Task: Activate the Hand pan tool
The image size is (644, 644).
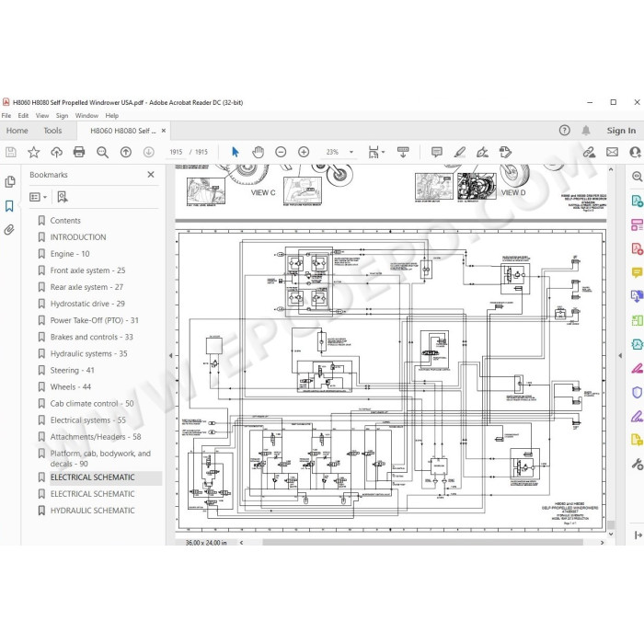Action: click(258, 152)
